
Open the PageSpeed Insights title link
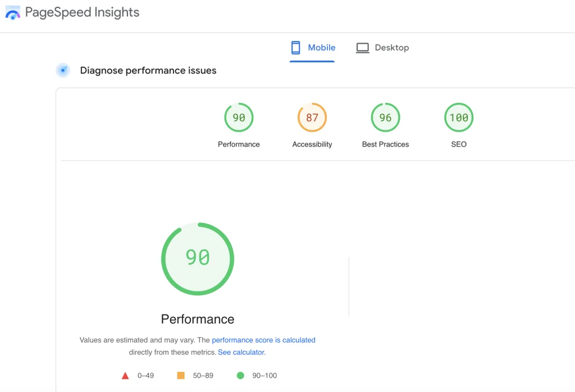click(x=82, y=12)
